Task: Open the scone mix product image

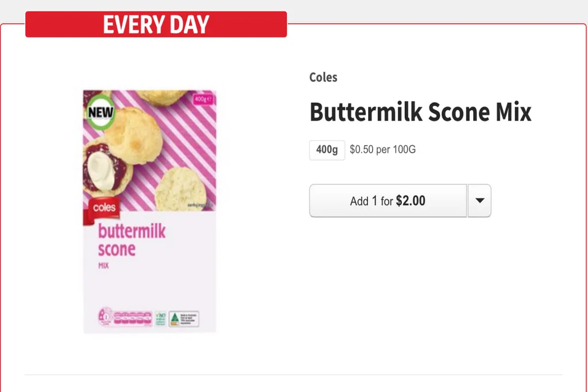Action: (150, 211)
